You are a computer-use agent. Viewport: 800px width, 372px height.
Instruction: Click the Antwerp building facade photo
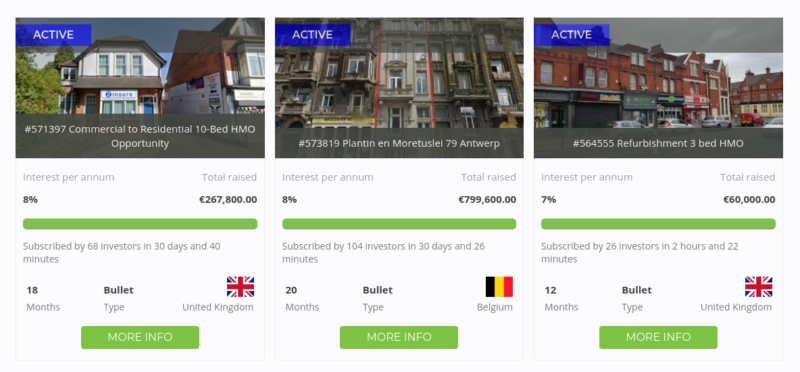[x=399, y=88]
